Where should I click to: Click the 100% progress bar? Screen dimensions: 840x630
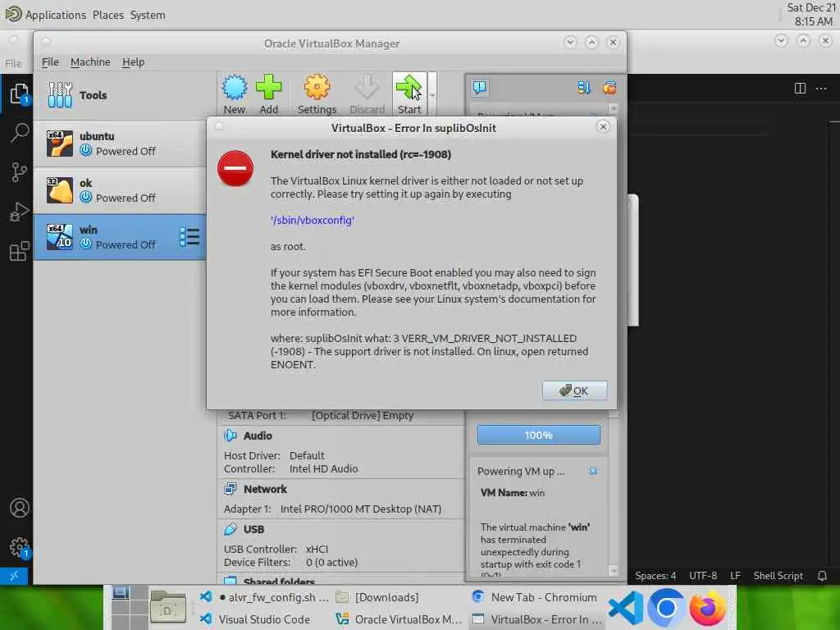(x=538, y=435)
